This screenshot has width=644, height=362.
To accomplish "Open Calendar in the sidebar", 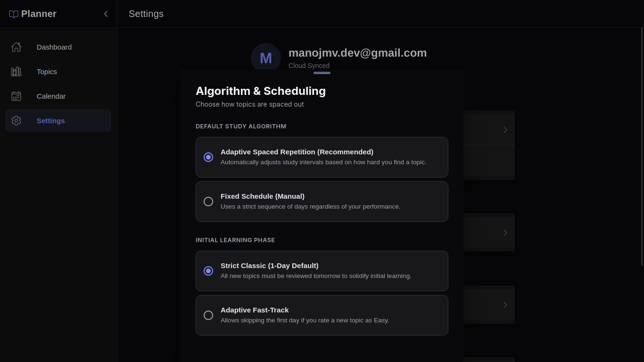I will (58, 96).
